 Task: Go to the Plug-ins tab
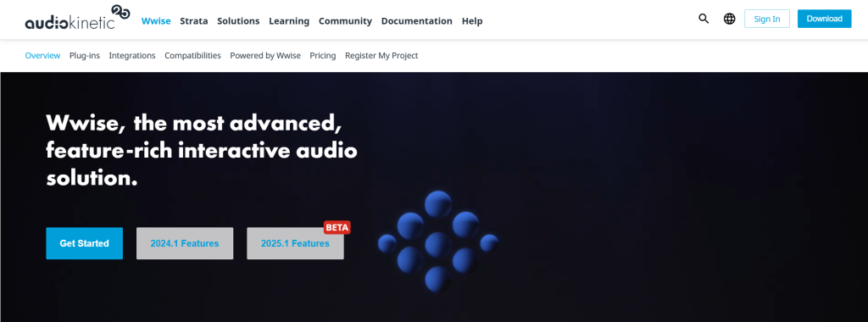click(85, 55)
